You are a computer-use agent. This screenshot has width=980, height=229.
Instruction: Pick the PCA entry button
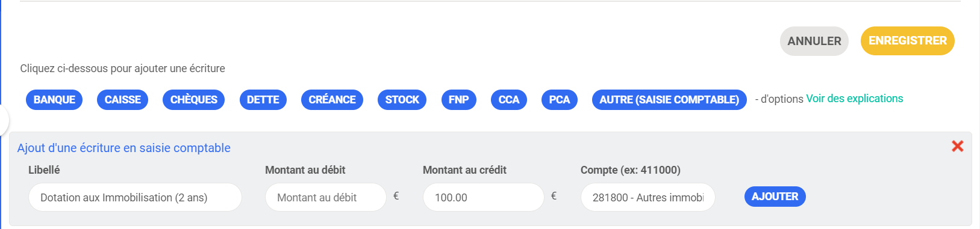pyautogui.click(x=560, y=100)
